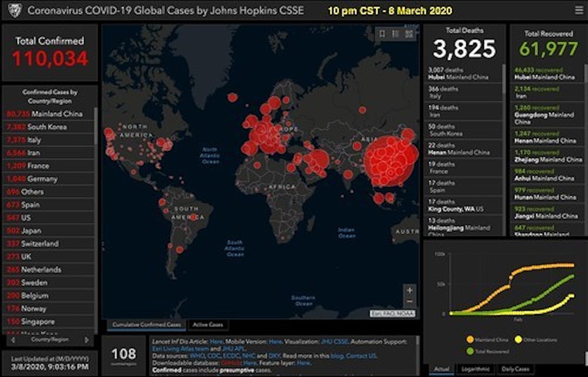The image size is (588, 377).
Task: Click the bookmarks icon on the map
Action: 382,34
